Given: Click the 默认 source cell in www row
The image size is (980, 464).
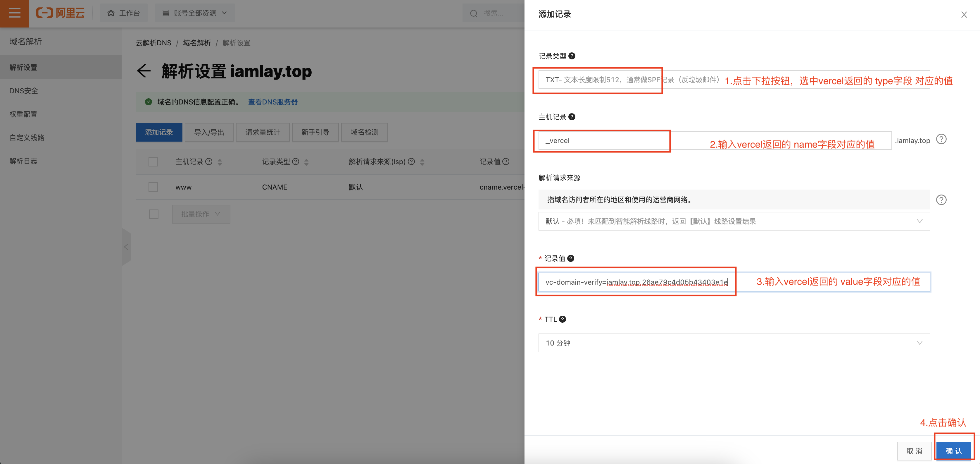Looking at the screenshot, I should [356, 187].
